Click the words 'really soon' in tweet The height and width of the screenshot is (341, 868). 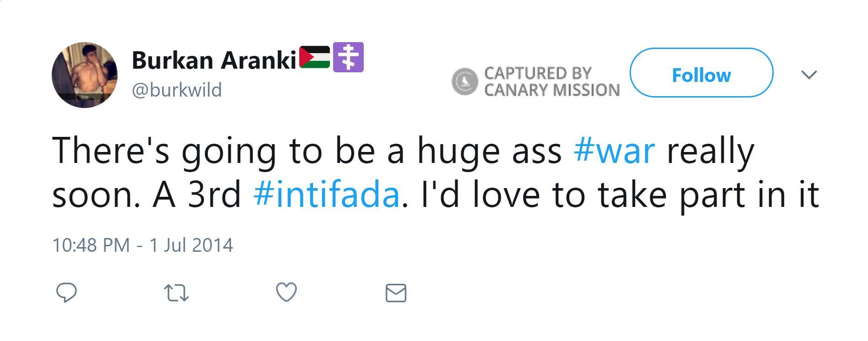pyautogui.click(x=709, y=151)
